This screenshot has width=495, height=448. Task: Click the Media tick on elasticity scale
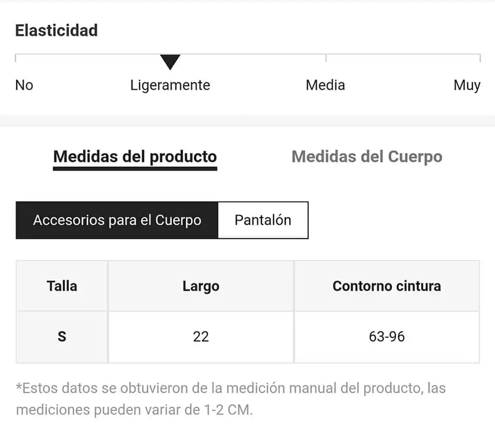point(326,58)
